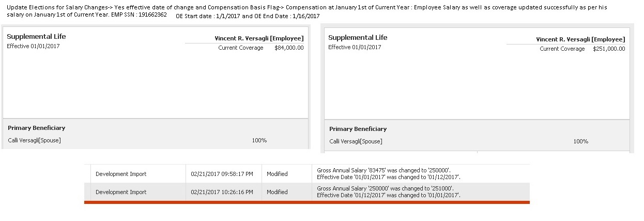Image resolution: width=644 pixels, height=221 pixels.
Task: Select left Primary Beneficiary header
Action: pos(37,128)
